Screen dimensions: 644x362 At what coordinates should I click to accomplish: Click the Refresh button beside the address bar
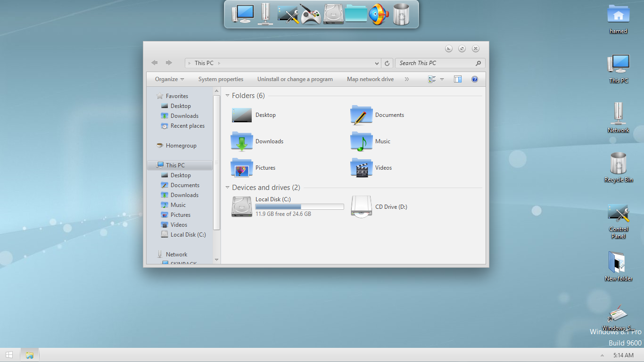(387, 63)
